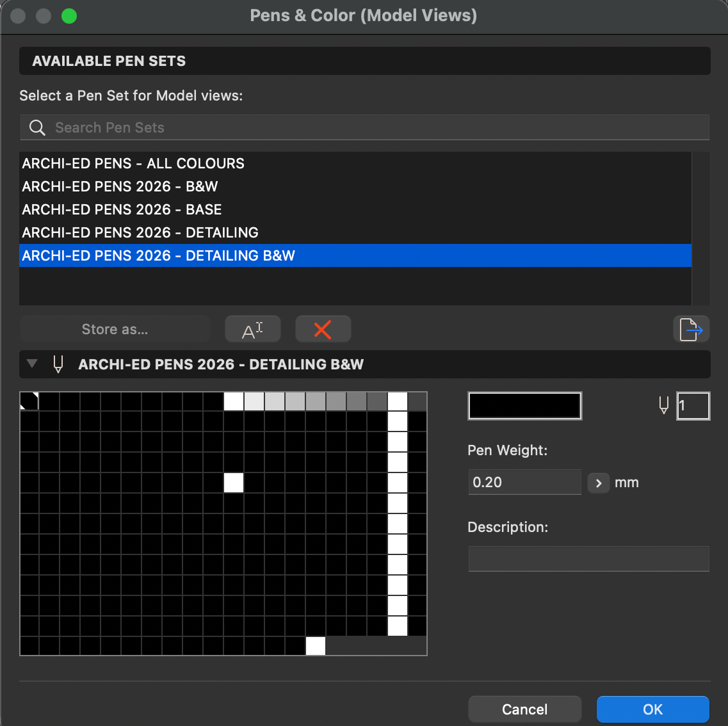Select ARCHI-ED PENS 2026 - B&W pen set
This screenshot has height=726, width=728.
pos(120,186)
